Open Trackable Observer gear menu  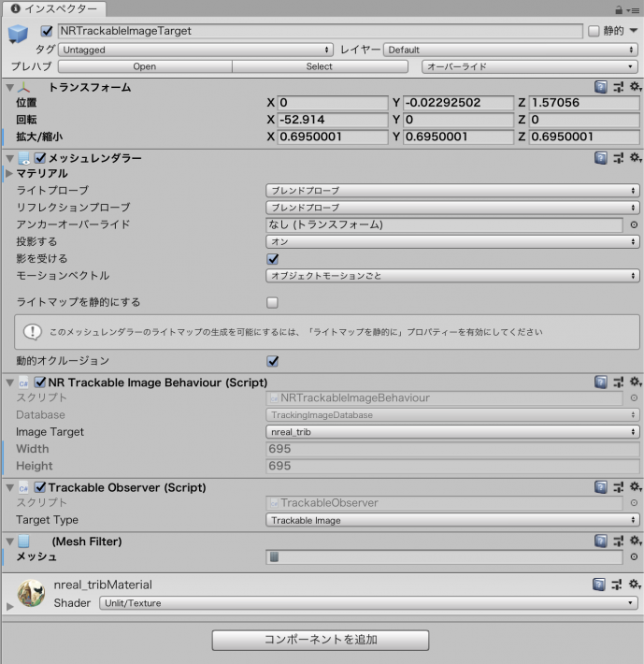[x=635, y=487]
